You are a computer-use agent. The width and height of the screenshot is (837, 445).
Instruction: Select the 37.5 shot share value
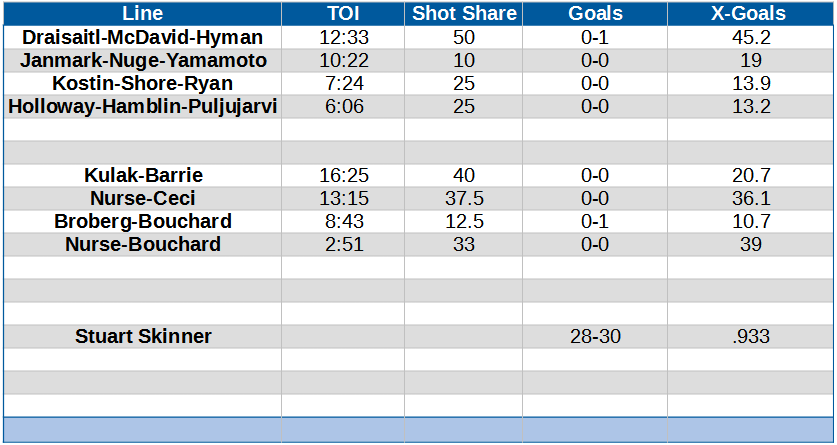[464, 198]
